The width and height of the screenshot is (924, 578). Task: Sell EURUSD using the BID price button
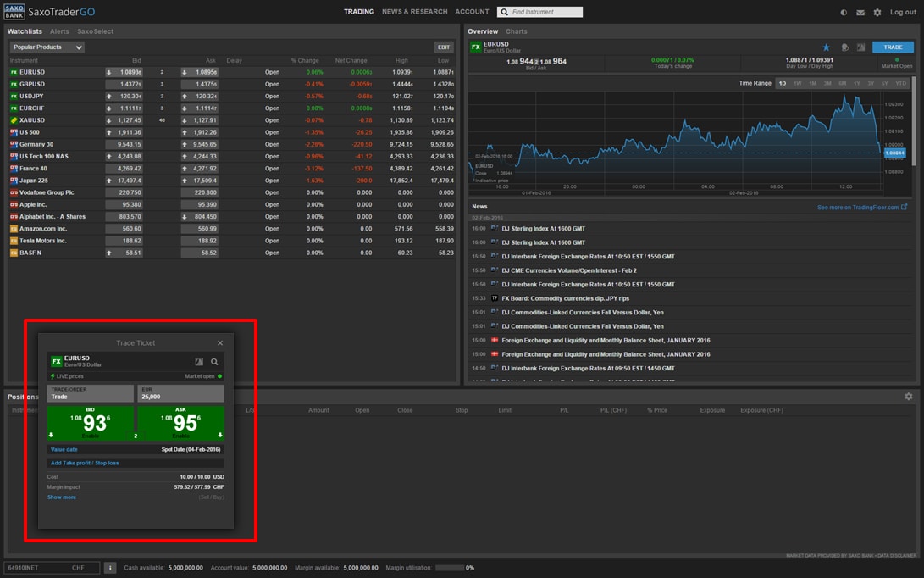point(90,422)
